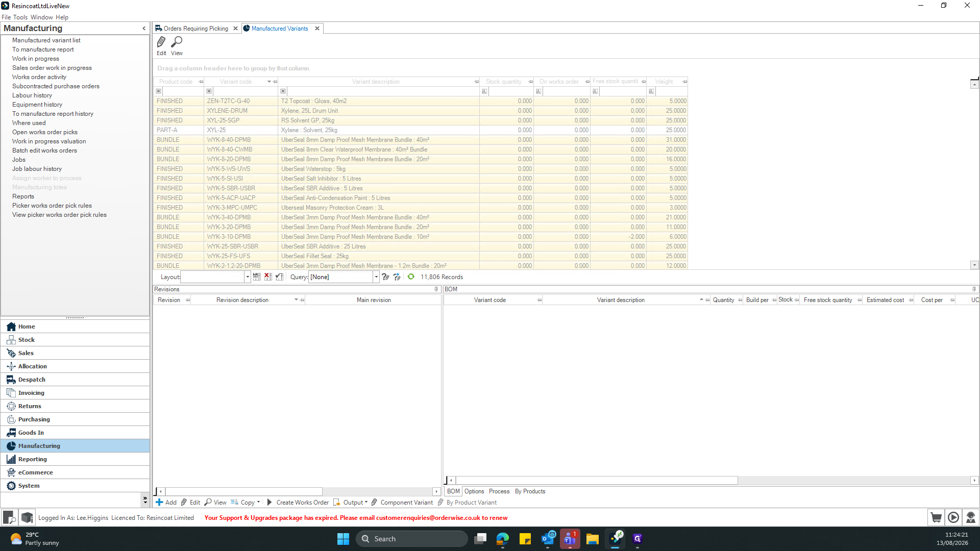Open the Stock module in navigation
The width and height of the screenshot is (980, 551).
click(76, 340)
